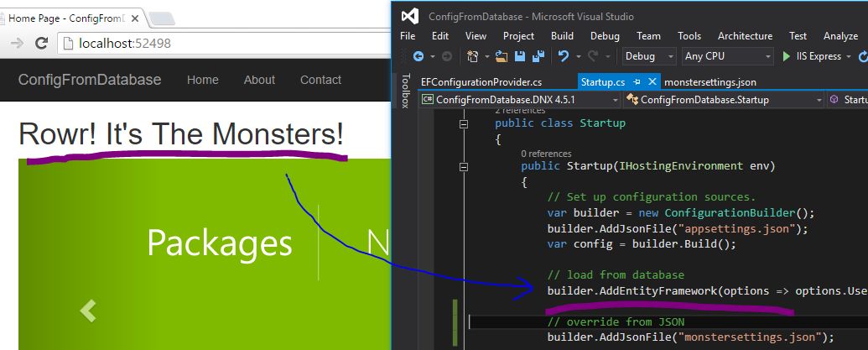This screenshot has width=868, height=350.
Task: Open the Debug solution configuration dropdown
Action: [x=649, y=56]
